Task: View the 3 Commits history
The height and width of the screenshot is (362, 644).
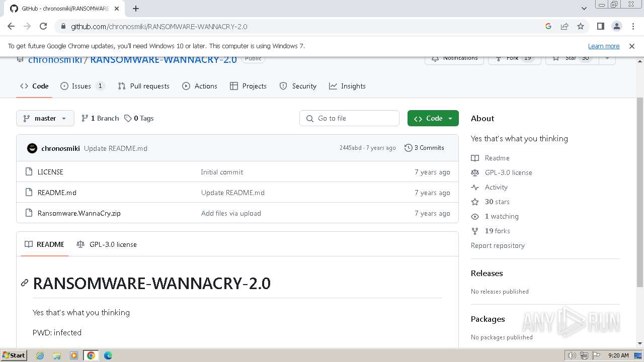Action: point(425,148)
